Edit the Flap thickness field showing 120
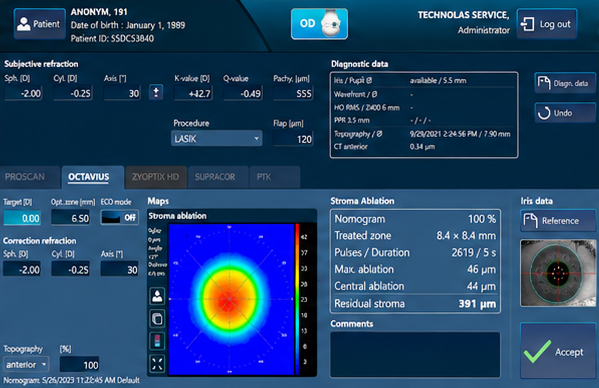 pos(294,139)
